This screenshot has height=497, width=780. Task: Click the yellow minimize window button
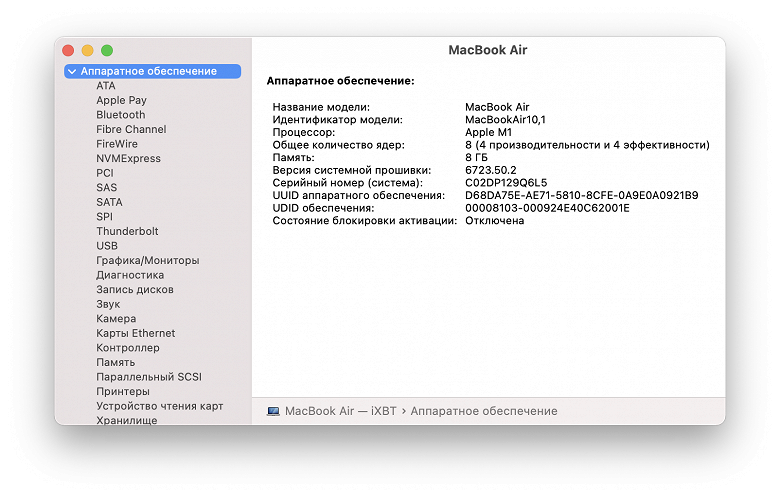[x=87, y=50]
